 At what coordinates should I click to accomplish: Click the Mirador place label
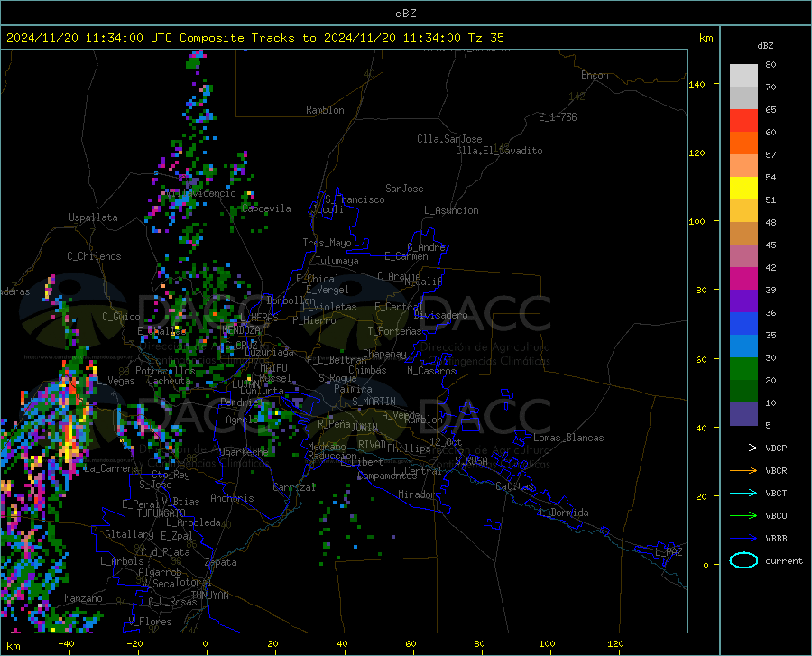coord(416,494)
